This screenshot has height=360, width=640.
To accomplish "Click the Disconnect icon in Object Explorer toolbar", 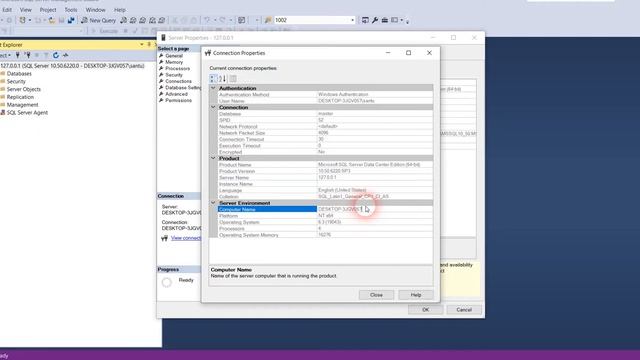I will [x=27, y=55].
